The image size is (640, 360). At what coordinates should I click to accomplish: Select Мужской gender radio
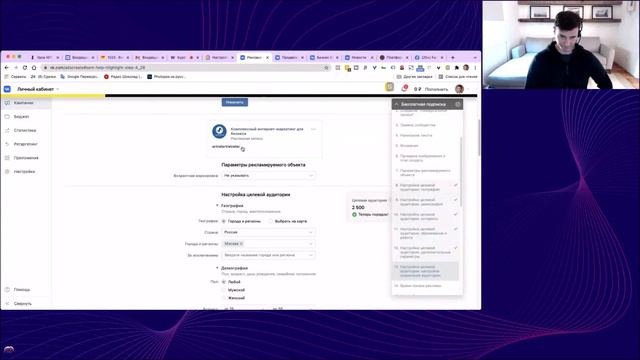pos(224,290)
